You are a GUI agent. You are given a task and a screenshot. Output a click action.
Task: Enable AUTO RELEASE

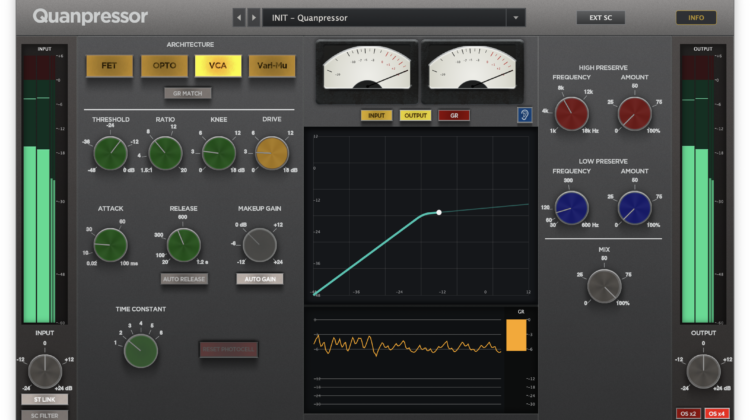point(184,279)
